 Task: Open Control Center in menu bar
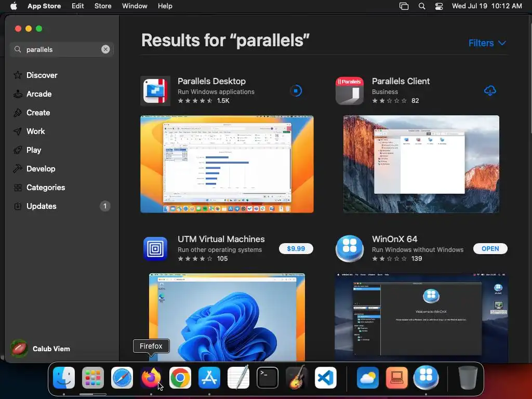[439, 6]
